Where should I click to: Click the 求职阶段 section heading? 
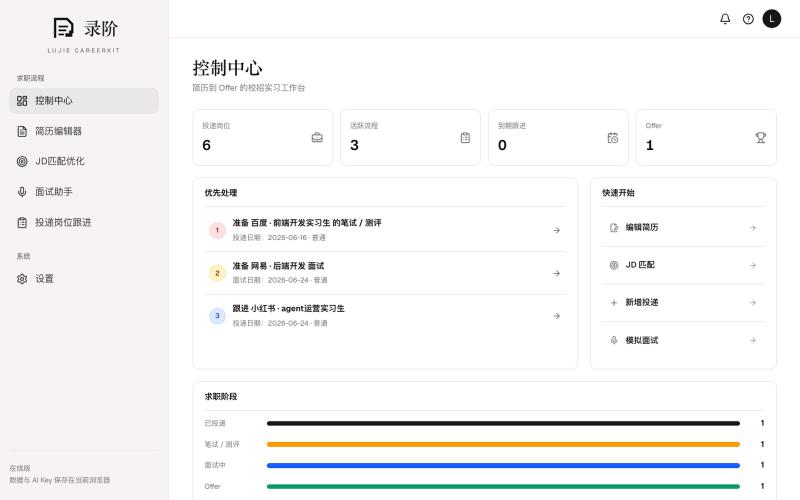click(221, 396)
